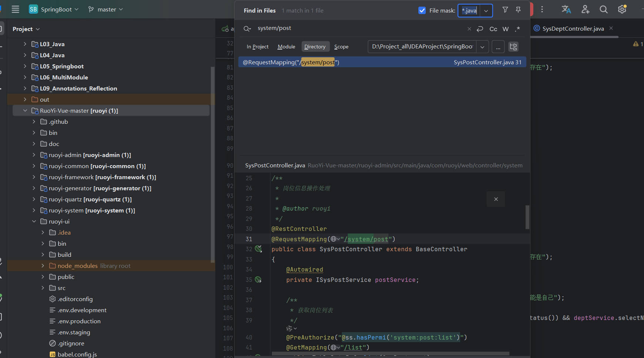The width and height of the screenshot is (644, 358).
Task: Show recursive directory tree button
Action: 513,47
